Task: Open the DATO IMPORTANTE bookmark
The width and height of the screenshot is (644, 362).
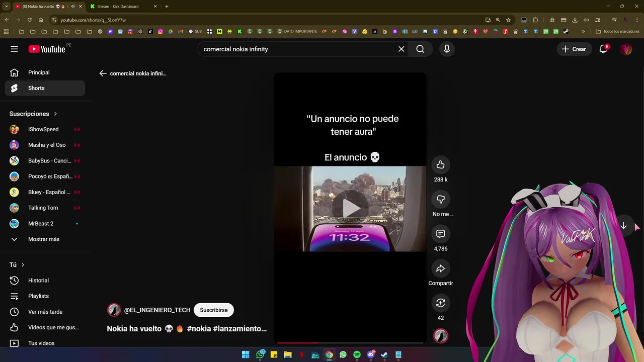Action: 297,31
